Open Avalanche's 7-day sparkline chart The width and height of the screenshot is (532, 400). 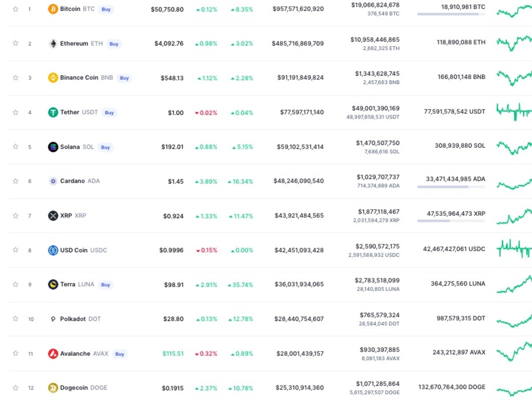(x=514, y=352)
